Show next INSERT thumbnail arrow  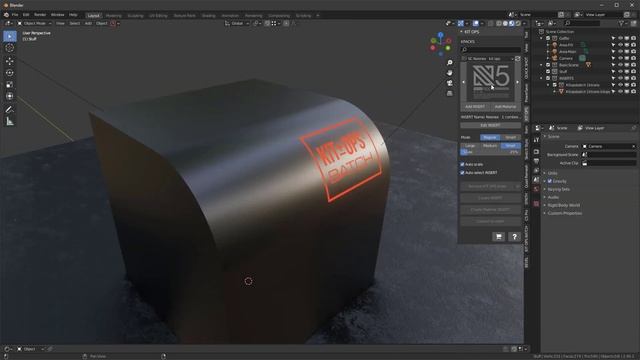pyautogui.click(x=518, y=82)
